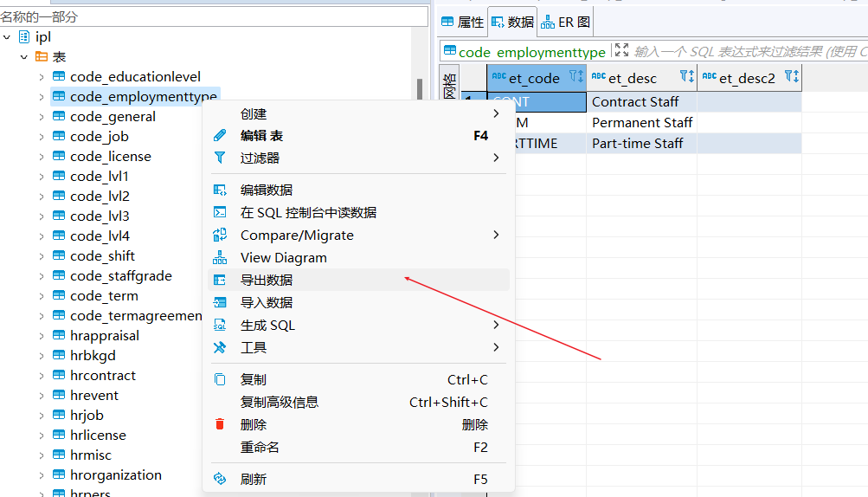Select the hrmisc table
Screen dimensions: 868x497
coord(91,455)
